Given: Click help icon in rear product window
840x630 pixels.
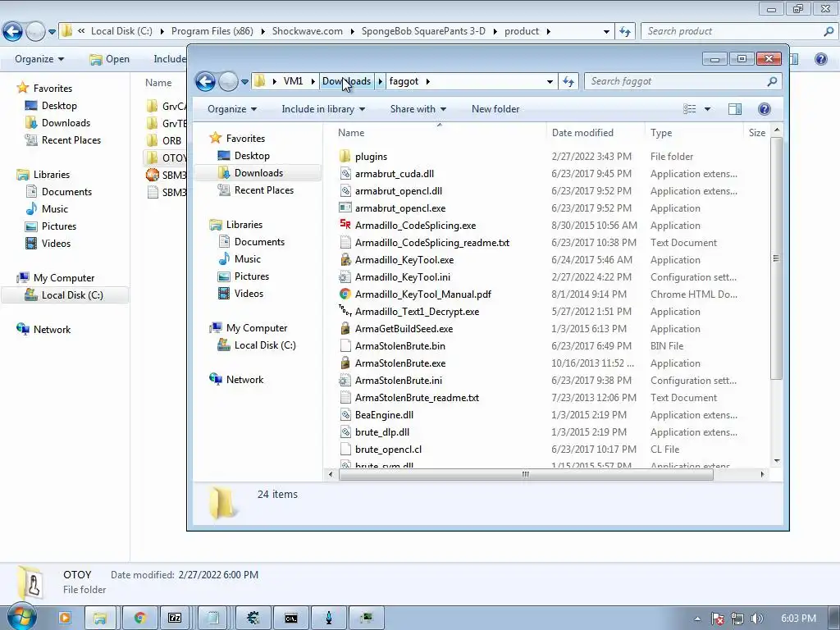Looking at the screenshot, I should coord(820,59).
